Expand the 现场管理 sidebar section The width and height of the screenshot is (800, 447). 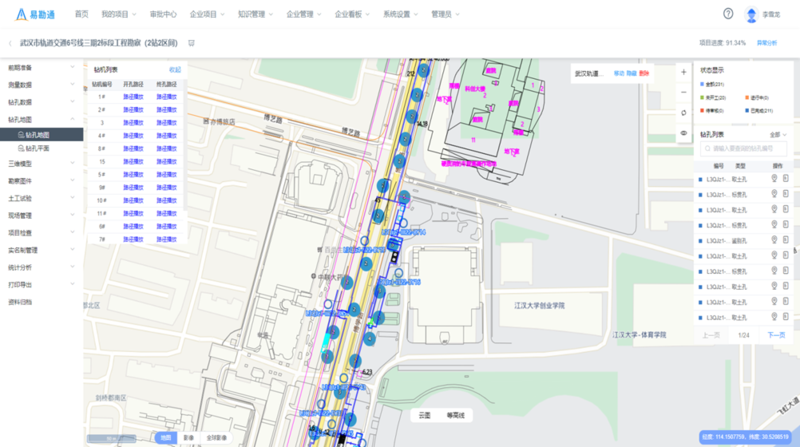[x=41, y=215]
